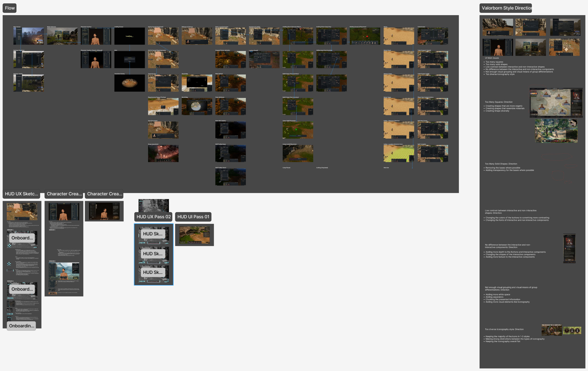
Task: Open the Team/Groups frame thumbnail
Action: click(163, 83)
